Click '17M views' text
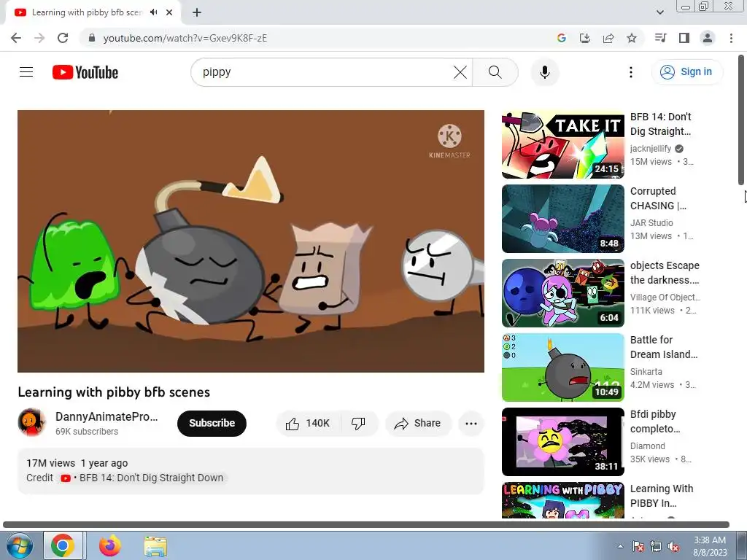 50,463
